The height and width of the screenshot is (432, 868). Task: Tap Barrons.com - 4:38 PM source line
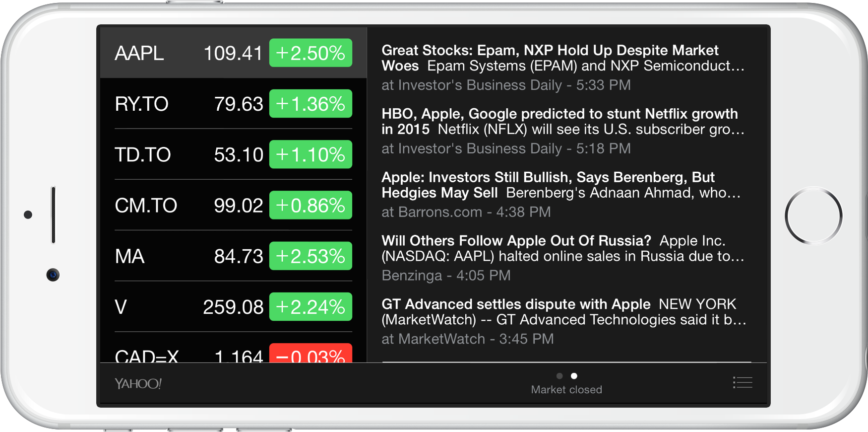click(466, 212)
